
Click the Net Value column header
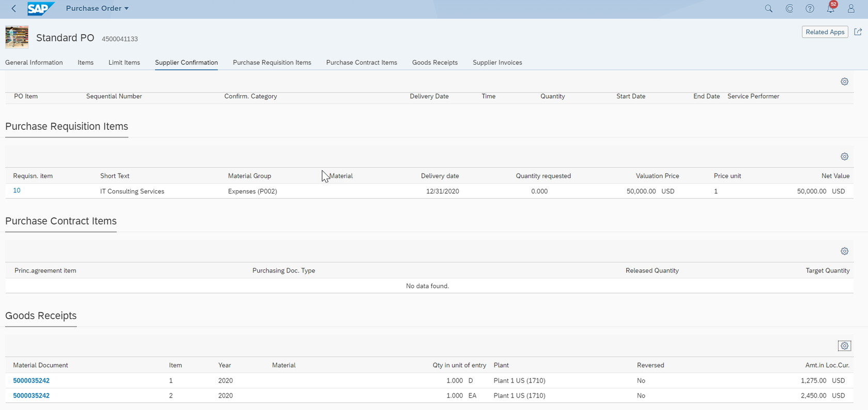[x=835, y=176]
